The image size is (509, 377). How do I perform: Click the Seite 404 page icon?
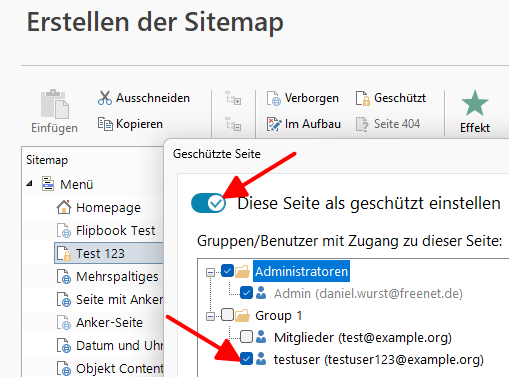click(362, 124)
